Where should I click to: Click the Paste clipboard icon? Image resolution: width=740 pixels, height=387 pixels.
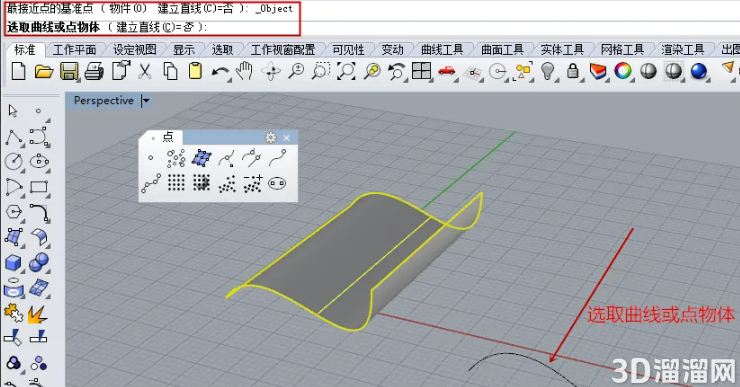[x=195, y=72]
